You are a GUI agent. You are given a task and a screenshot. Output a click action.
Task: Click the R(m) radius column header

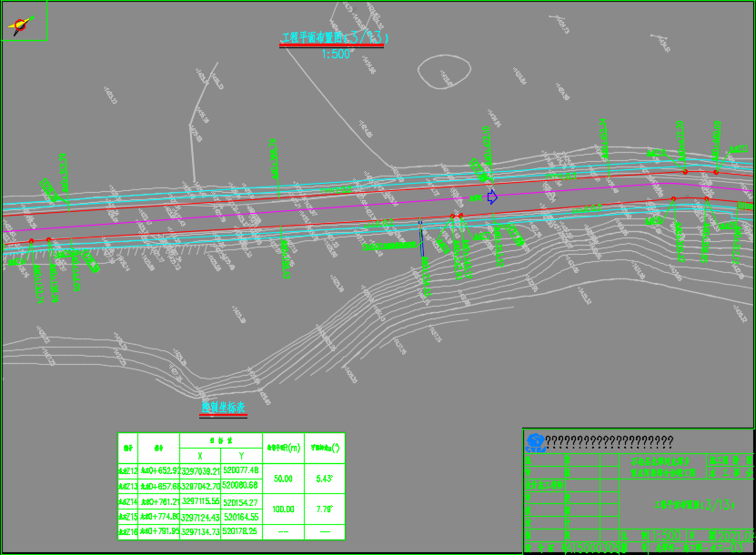coord(284,448)
